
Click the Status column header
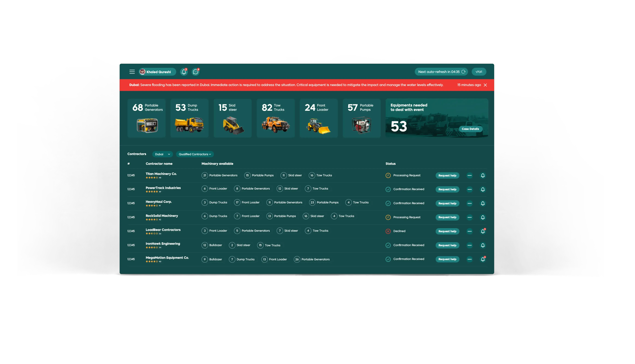click(x=390, y=164)
